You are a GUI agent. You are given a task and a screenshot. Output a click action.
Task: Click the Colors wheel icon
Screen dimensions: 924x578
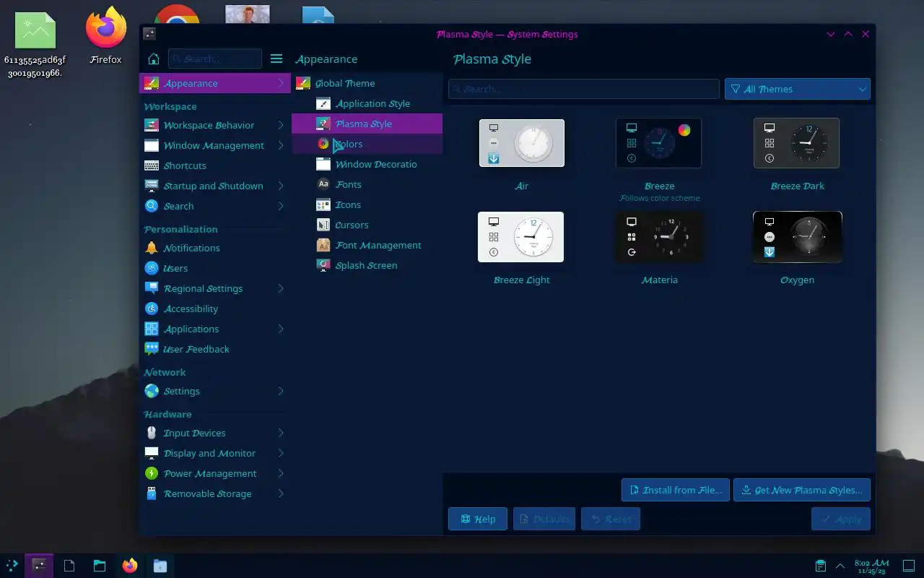[323, 144]
